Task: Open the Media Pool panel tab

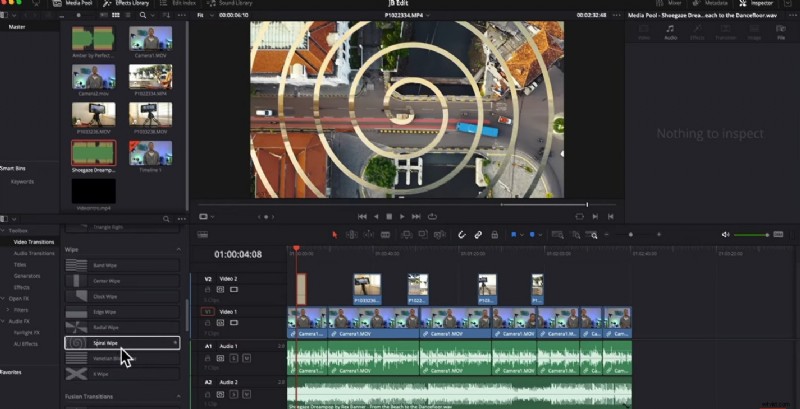Action: coord(73,3)
